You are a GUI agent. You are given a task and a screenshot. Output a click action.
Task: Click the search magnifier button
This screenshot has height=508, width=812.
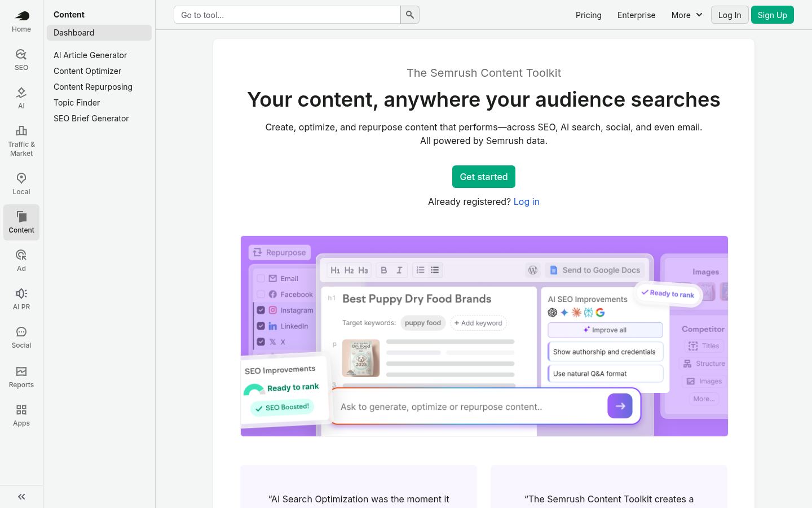pyautogui.click(x=410, y=15)
